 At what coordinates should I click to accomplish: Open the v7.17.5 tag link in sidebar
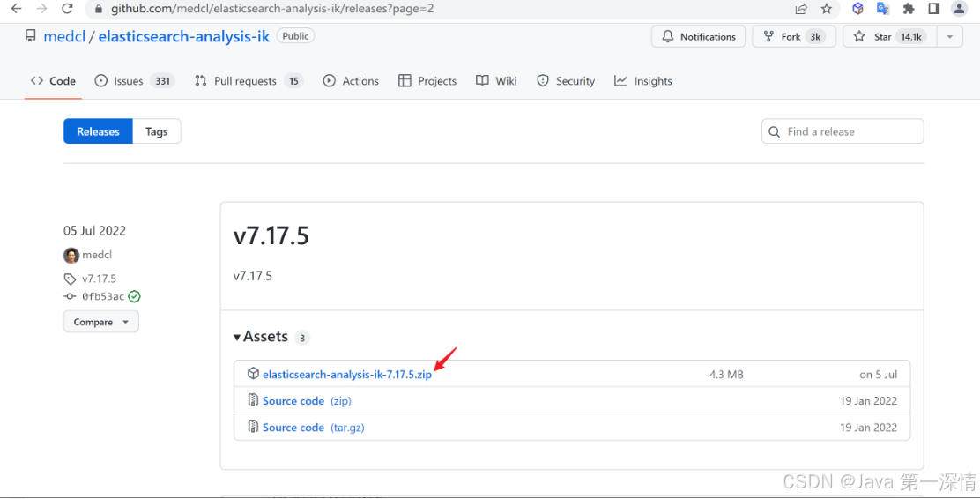pos(99,279)
